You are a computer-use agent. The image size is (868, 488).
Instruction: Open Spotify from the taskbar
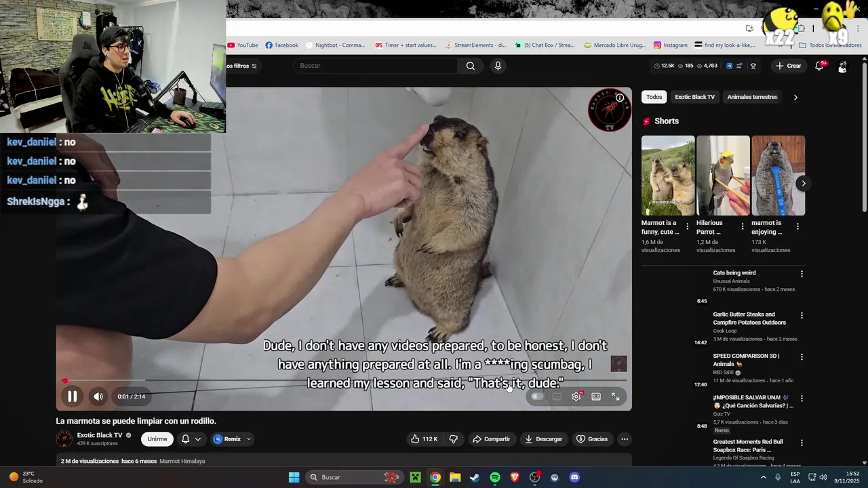pos(495,477)
